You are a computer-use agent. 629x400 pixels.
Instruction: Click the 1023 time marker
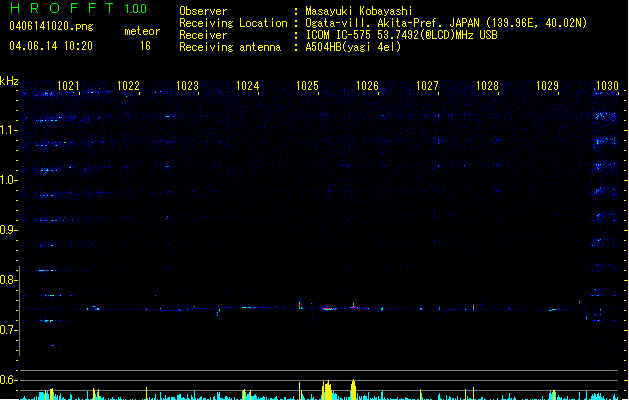click(188, 86)
